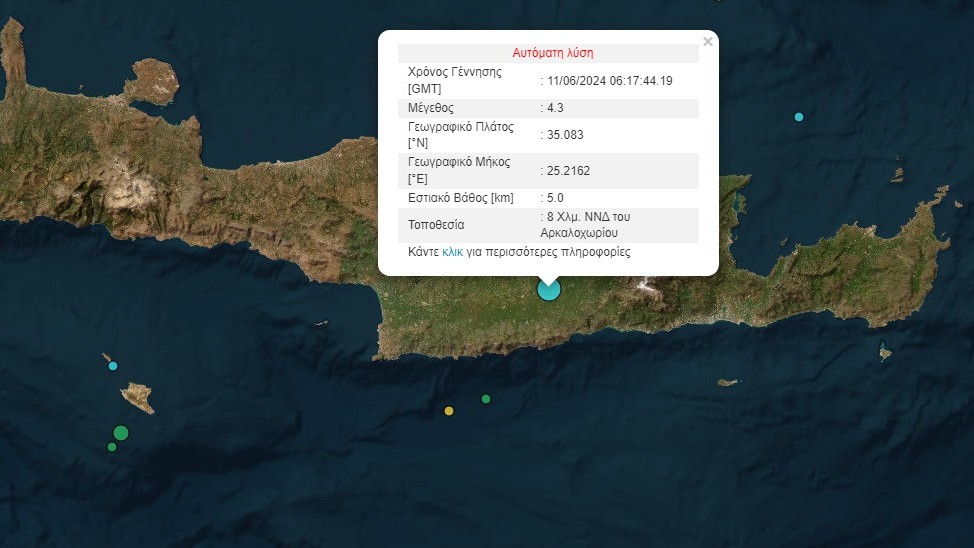Select the large green marker in the lower-left sea

[x=121, y=432]
